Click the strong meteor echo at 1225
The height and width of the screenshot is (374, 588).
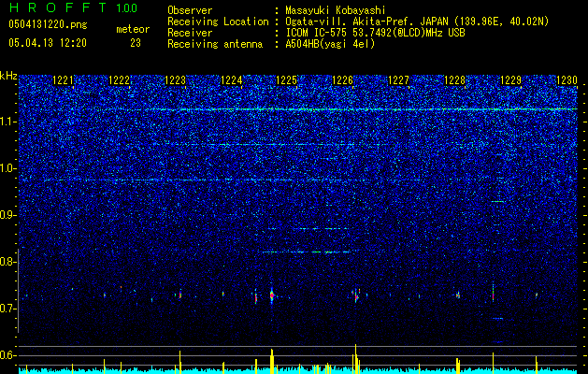(x=271, y=295)
